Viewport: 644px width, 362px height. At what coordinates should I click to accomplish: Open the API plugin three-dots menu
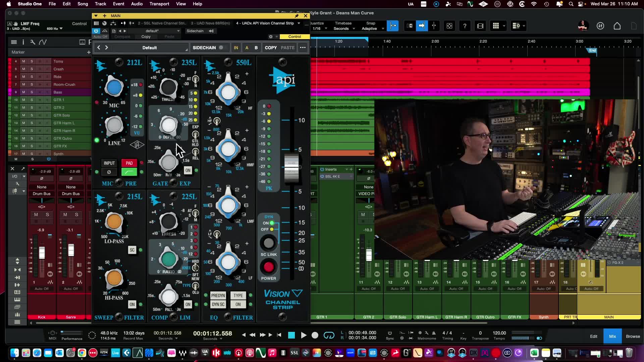[303, 48]
